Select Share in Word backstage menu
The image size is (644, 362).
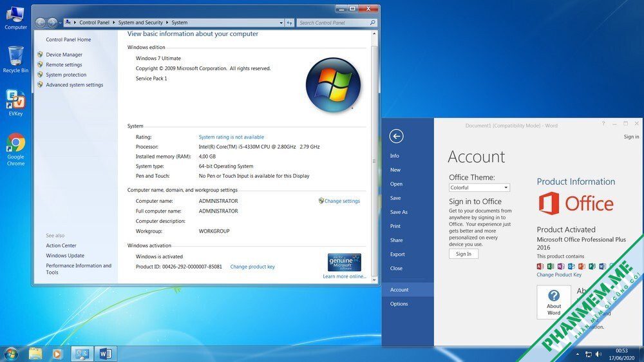pos(396,240)
